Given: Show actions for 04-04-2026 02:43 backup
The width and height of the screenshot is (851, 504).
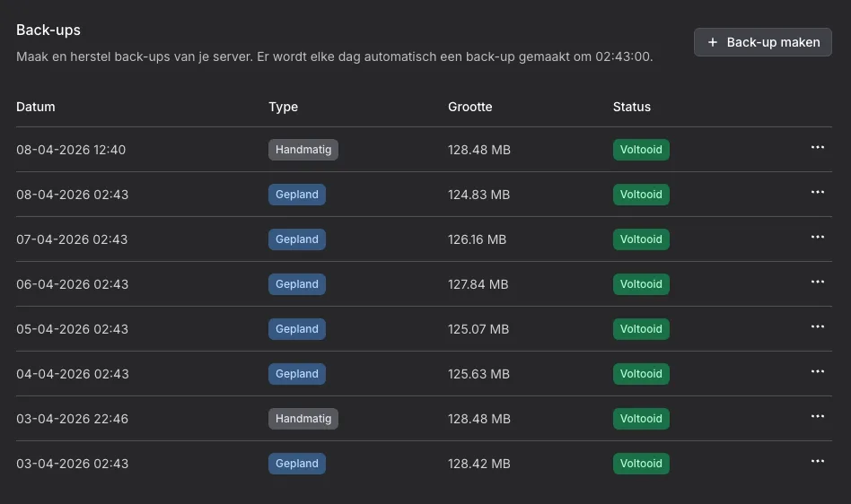Looking at the screenshot, I should 818,372.
